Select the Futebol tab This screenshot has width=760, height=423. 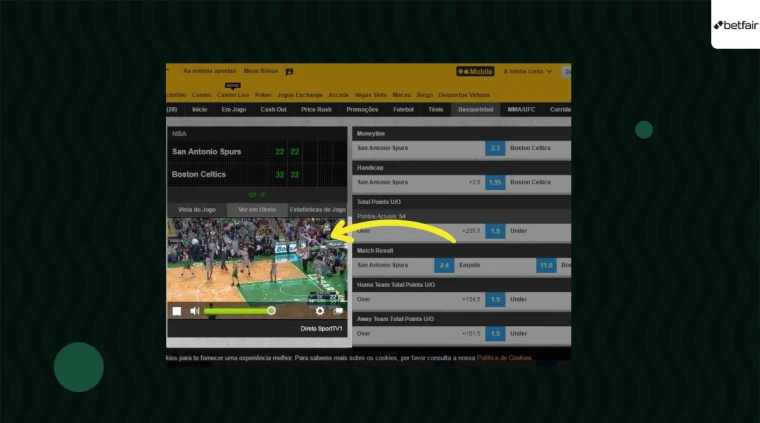click(x=403, y=110)
